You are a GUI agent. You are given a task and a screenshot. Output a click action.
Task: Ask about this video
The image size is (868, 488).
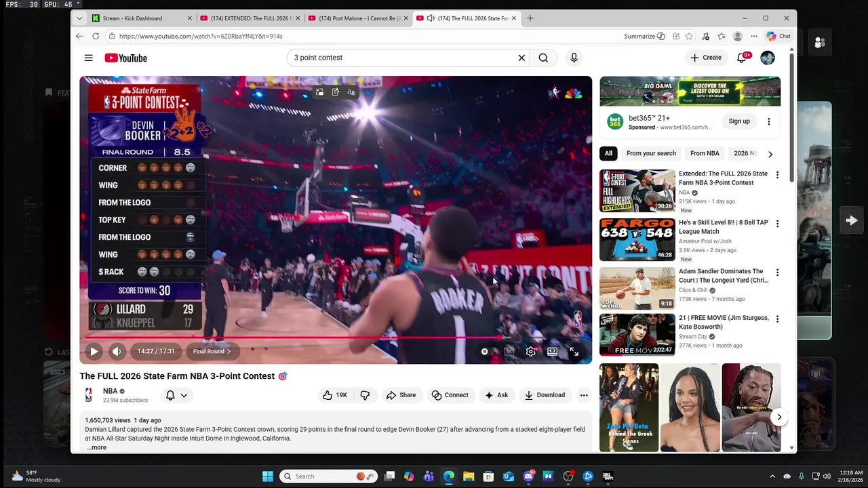[x=496, y=395]
